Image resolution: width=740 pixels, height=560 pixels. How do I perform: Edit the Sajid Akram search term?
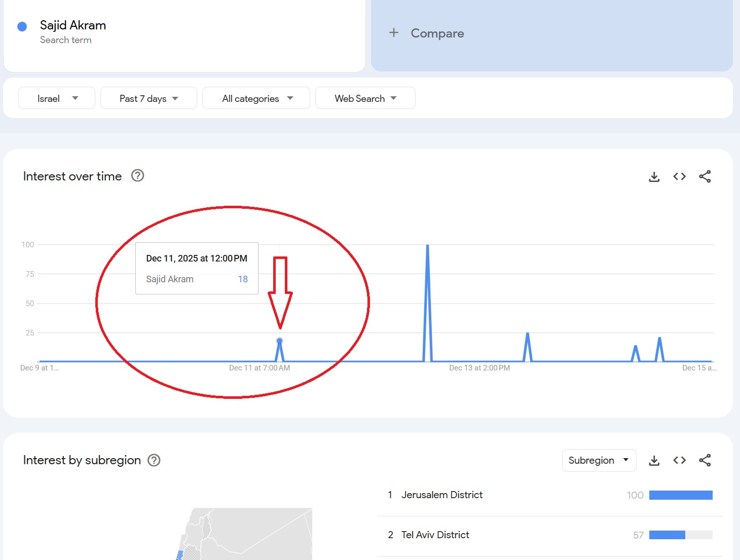pyautogui.click(x=73, y=25)
